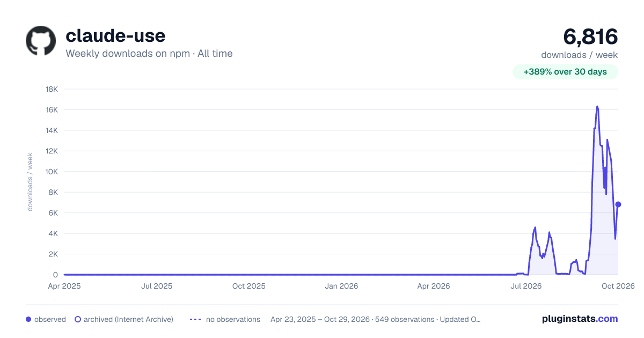Click the Apr 2026 x-axis label
Screen dimensions: 644x338
pyautogui.click(x=433, y=286)
